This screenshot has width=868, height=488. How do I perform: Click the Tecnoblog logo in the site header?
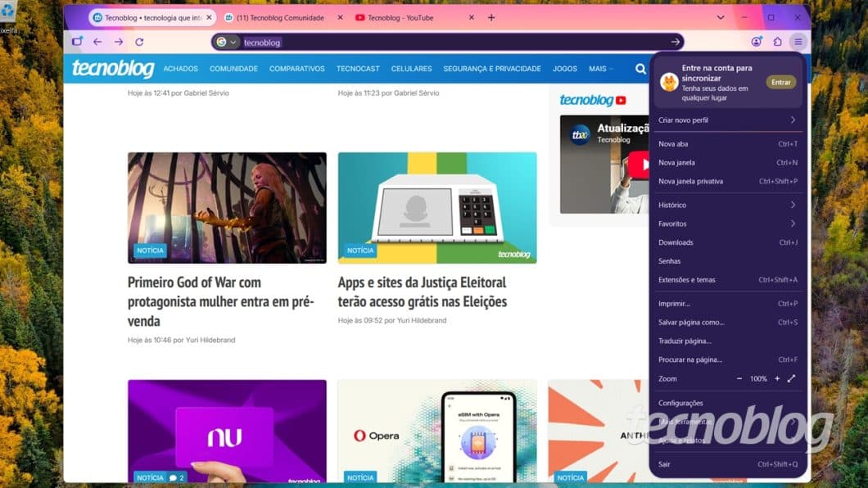pyautogui.click(x=113, y=69)
